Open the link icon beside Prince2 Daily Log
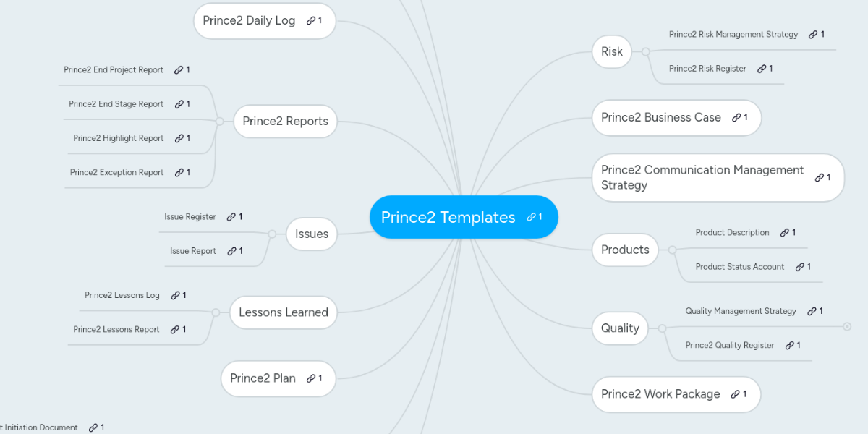 tap(310, 21)
